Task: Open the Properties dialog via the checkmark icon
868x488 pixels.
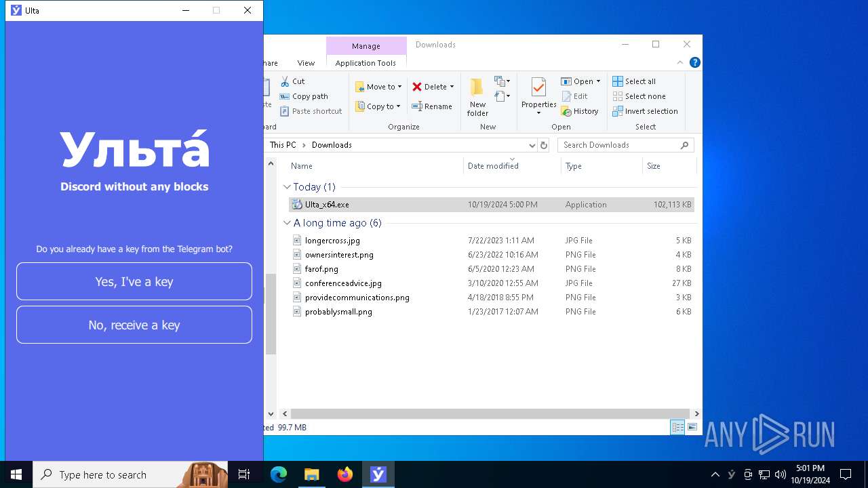Action: tap(538, 88)
